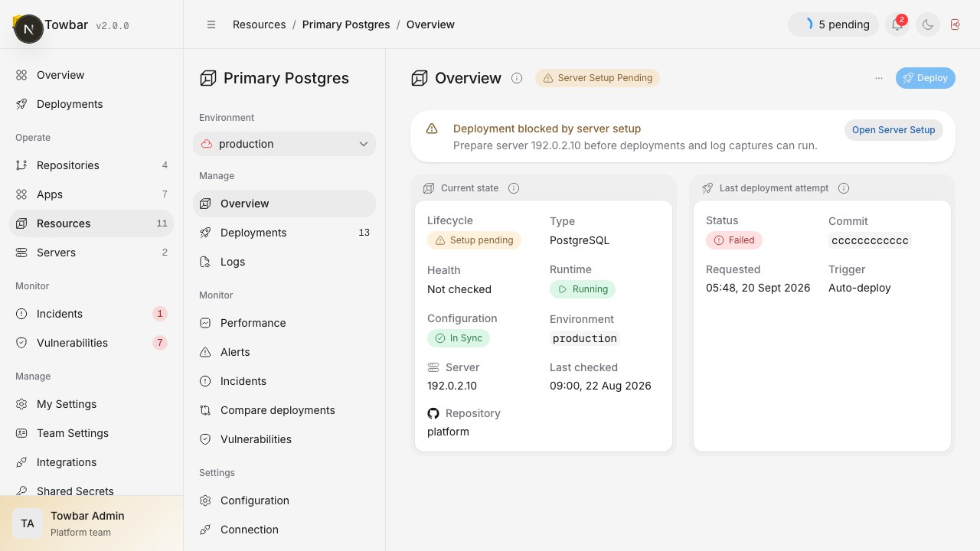Open Shared Secrets page
This screenshot has height=551, width=980.
tap(92, 491)
